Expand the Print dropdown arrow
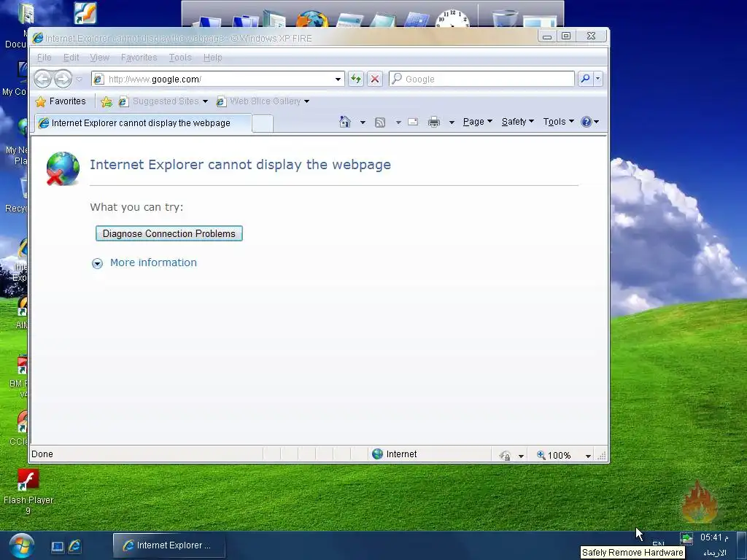This screenshot has height=560, width=747. 452,122
